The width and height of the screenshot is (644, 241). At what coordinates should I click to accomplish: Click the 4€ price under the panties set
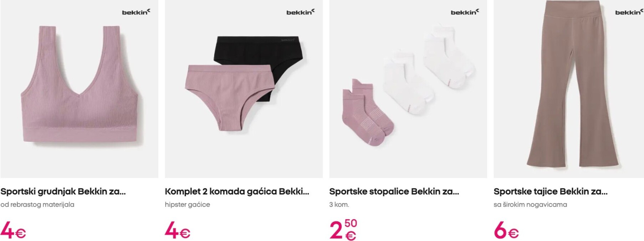tap(178, 231)
